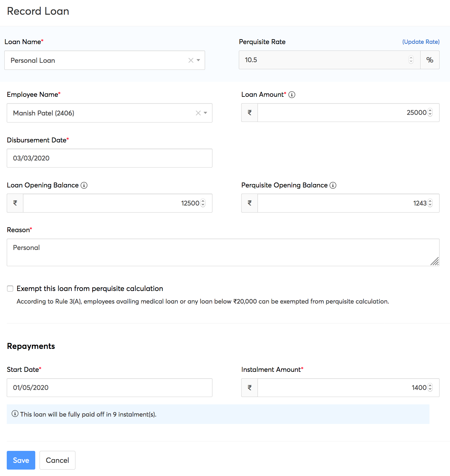Screen dimensions: 450x476
Task: Increase the Loan Amount using its stepper
Action: [430, 111]
